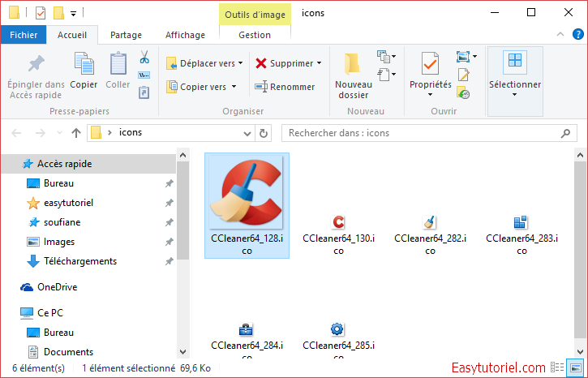The height and width of the screenshot is (378, 588).
Task: Select the CCleaner64_284.ico file
Action: 247,339
